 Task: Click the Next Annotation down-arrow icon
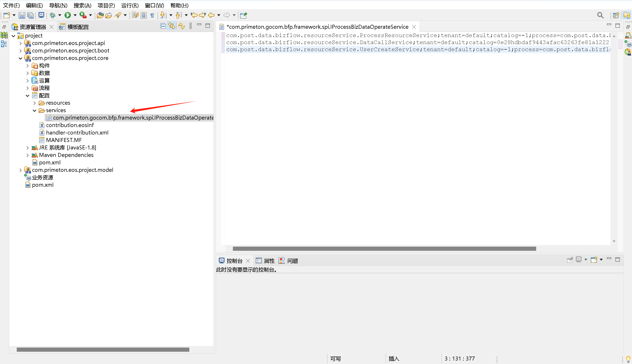tap(163, 15)
